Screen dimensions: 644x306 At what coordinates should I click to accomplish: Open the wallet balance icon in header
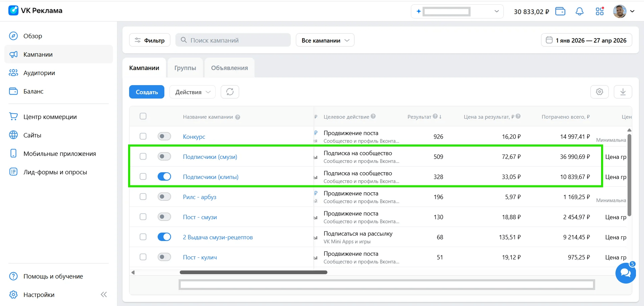coord(560,11)
